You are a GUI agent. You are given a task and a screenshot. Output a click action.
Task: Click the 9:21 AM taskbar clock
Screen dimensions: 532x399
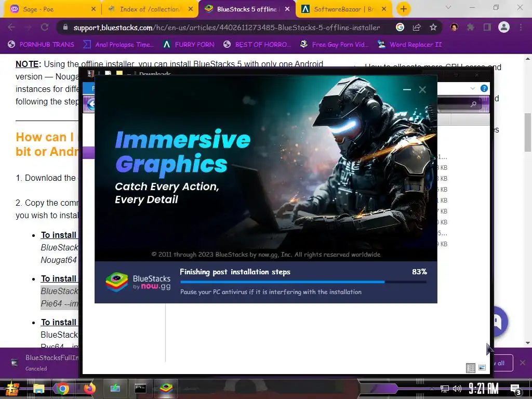click(x=484, y=389)
